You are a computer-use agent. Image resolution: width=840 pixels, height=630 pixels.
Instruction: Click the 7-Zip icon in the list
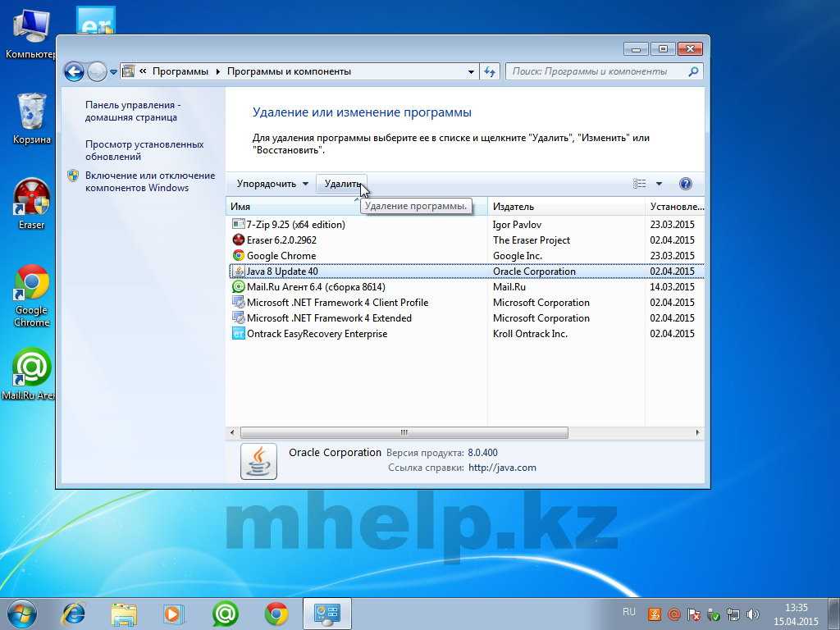coord(239,224)
